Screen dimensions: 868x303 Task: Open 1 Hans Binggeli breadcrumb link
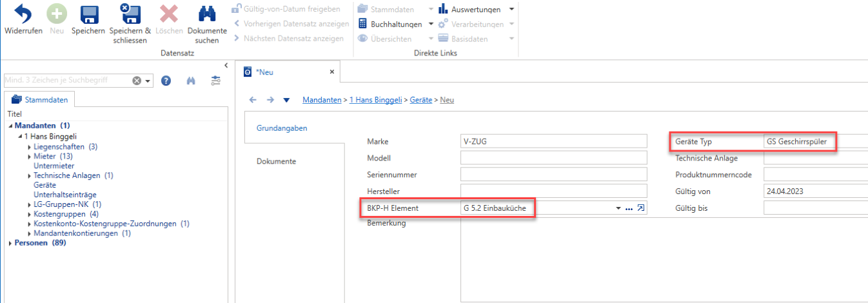[376, 100]
